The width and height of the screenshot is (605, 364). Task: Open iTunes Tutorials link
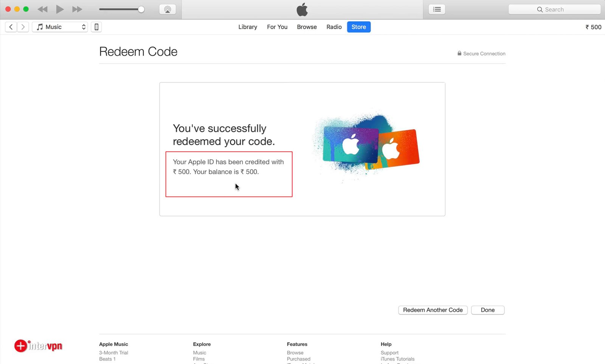click(397, 359)
